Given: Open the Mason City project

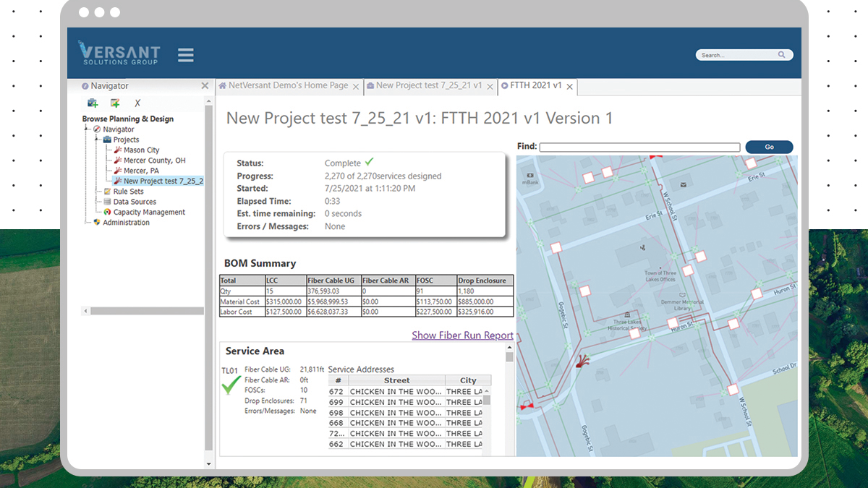Looking at the screenshot, I should (141, 150).
